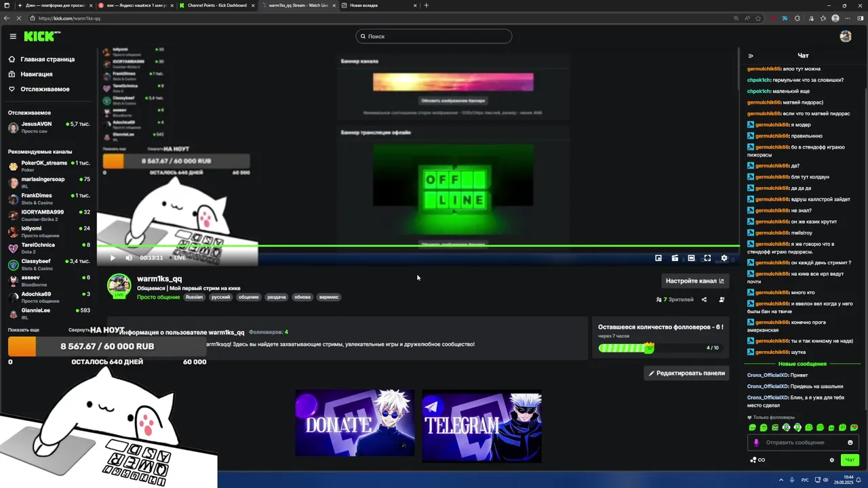Click the user icon beside share
This screenshot has width=868, height=488.
pyautogui.click(x=722, y=300)
